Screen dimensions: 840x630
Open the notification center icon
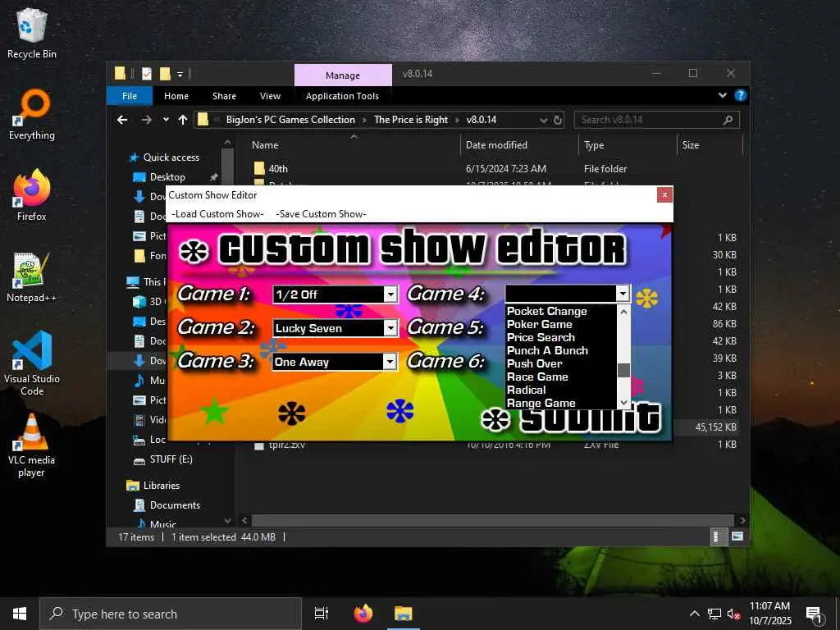coord(814,614)
